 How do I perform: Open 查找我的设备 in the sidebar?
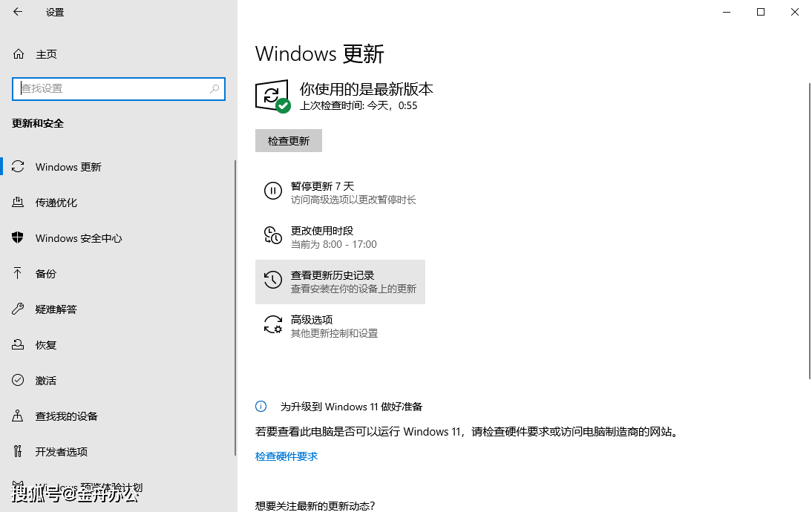tap(67, 416)
